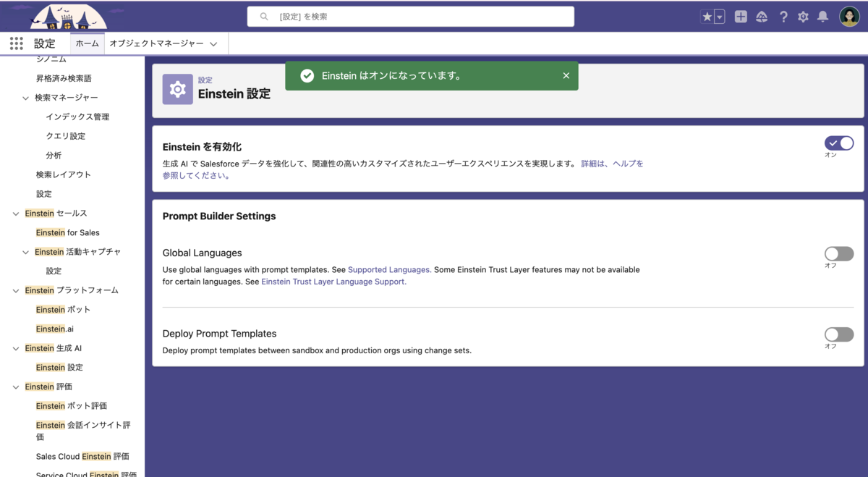
Task: Click the Halloween haunted house logo
Action: coord(69,16)
